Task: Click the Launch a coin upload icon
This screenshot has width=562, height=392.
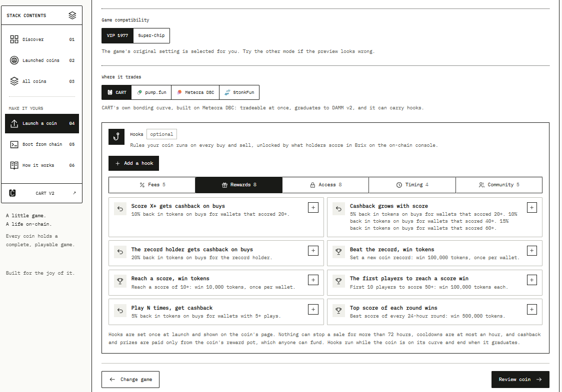Action: click(x=14, y=123)
